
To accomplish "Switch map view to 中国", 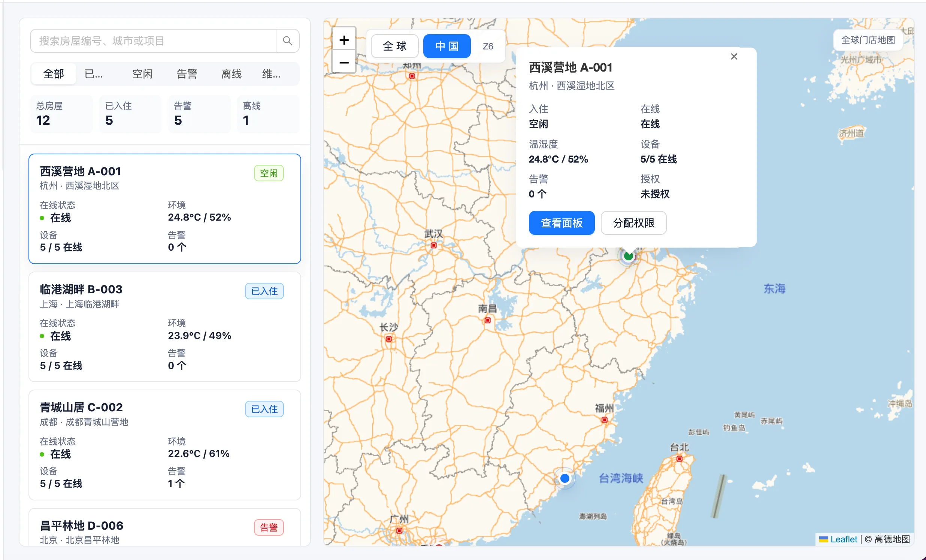I will pyautogui.click(x=447, y=46).
